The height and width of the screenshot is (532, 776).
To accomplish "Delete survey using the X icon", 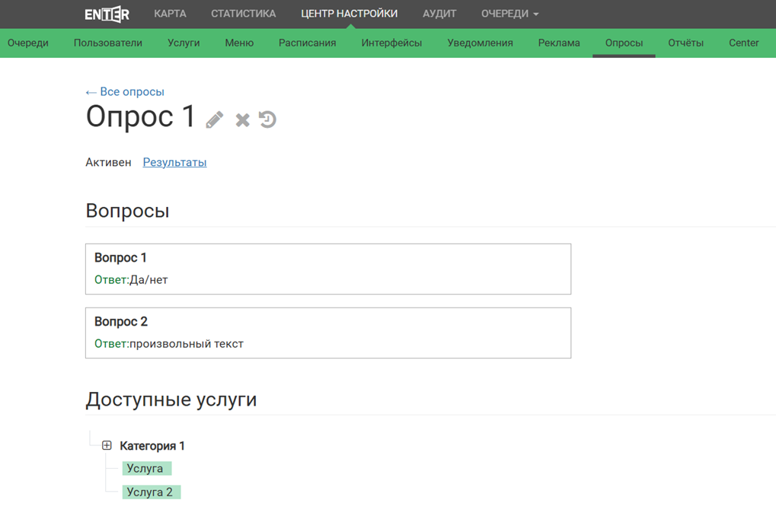I will pos(242,119).
